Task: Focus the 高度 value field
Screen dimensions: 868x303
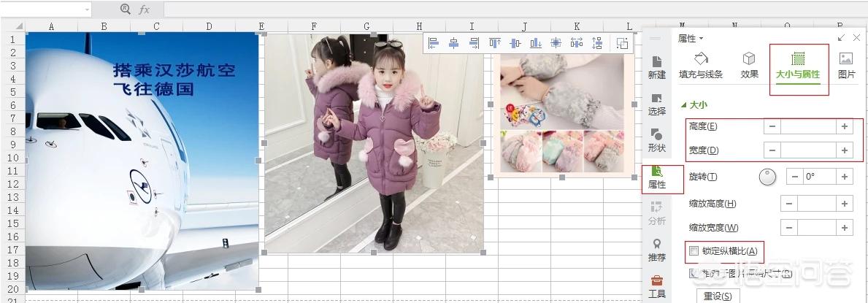Action: pos(808,126)
